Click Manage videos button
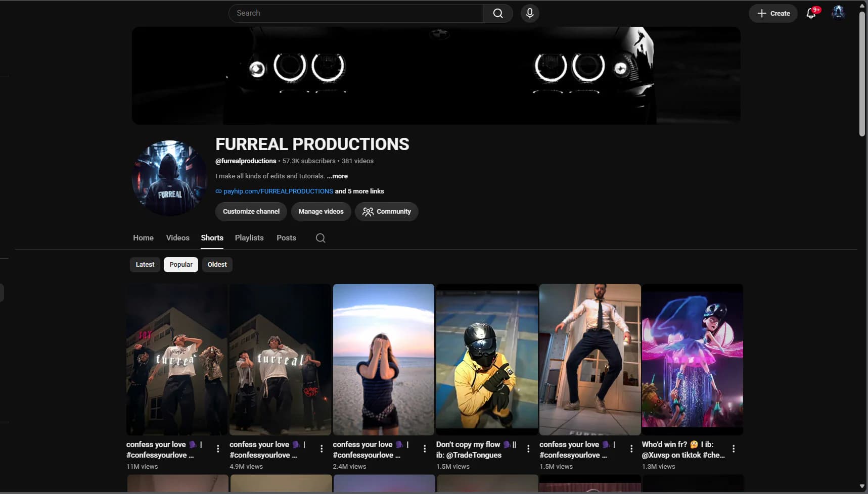The height and width of the screenshot is (494, 868). pyautogui.click(x=321, y=212)
